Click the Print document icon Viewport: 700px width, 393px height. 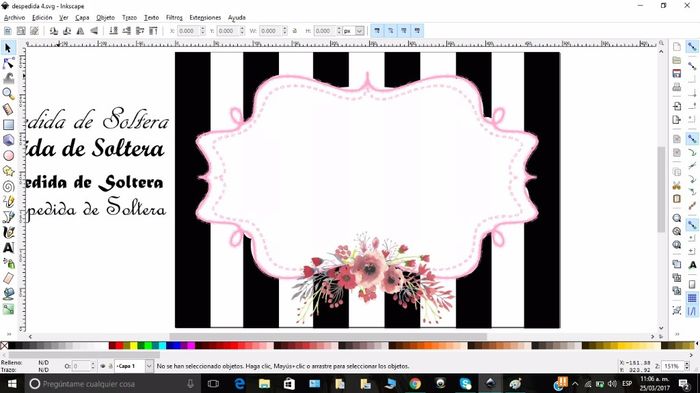tap(677, 87)
